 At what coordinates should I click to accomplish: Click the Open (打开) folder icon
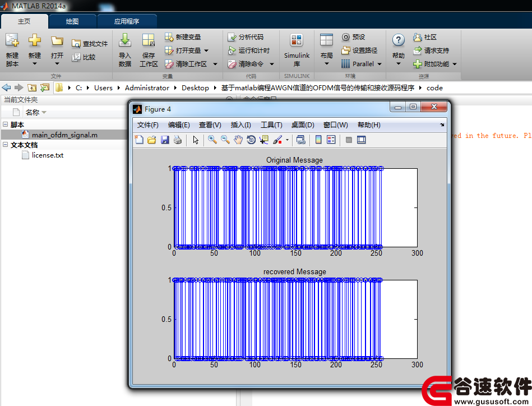(57, 41)
